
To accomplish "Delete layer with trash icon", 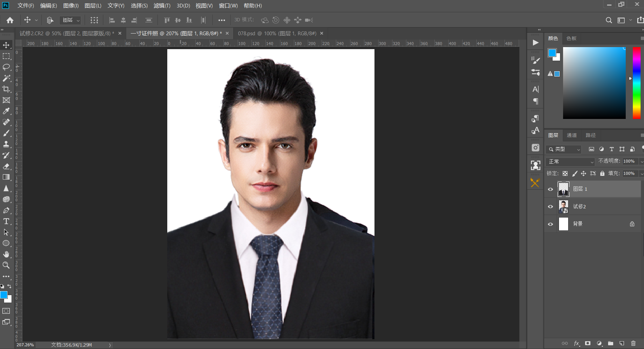I will click(x=633, y=343).
